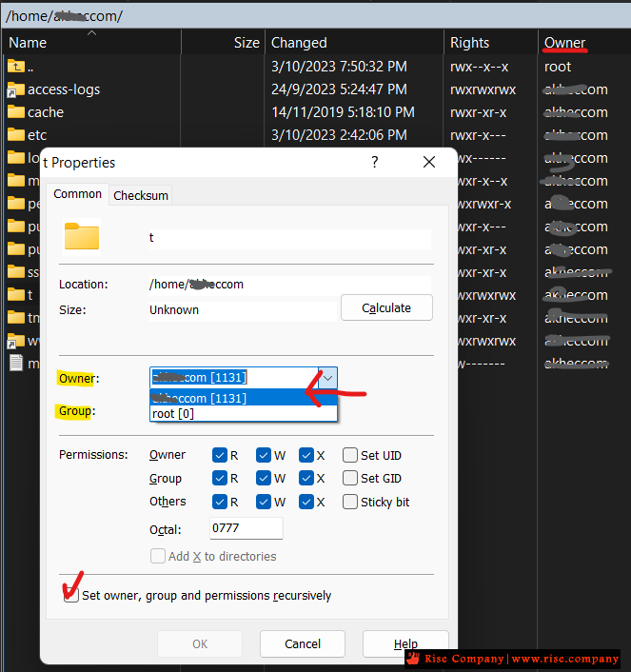
Task: Sort the file list by Rights column
Action: pos(491,43)
